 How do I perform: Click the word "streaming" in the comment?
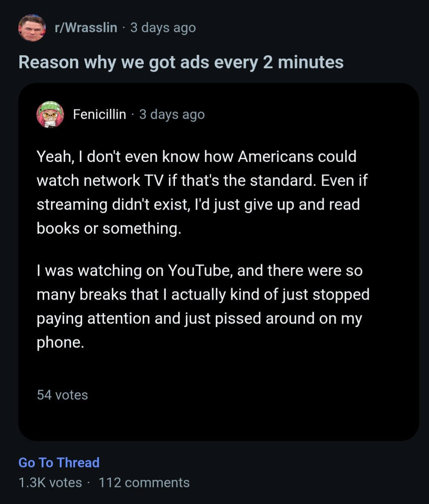click(72, 204)
